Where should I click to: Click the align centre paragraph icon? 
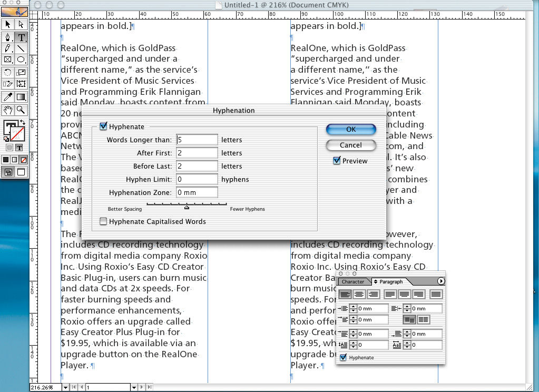pyautogui.click(x=359, y=295)
